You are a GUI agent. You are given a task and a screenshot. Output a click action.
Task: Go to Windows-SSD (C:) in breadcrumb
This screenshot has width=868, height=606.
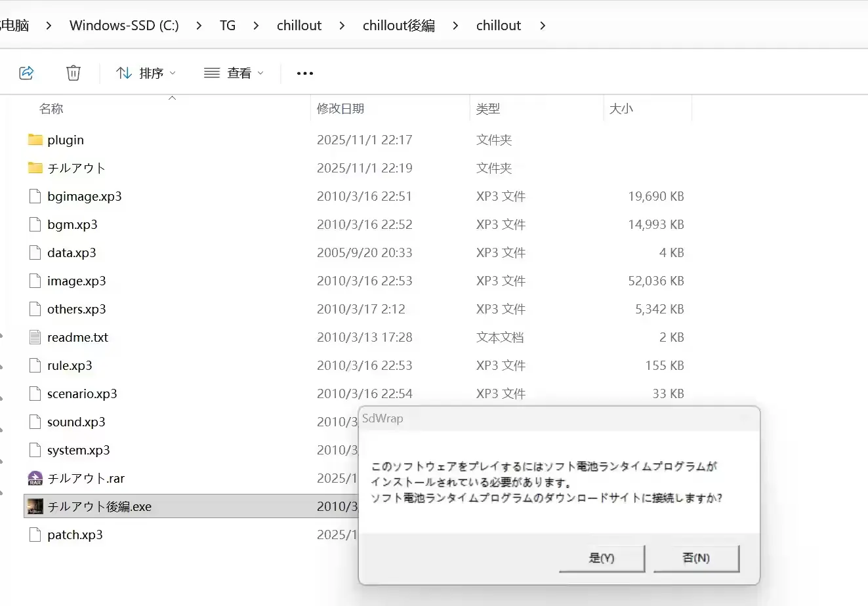(x=124, y=26)
